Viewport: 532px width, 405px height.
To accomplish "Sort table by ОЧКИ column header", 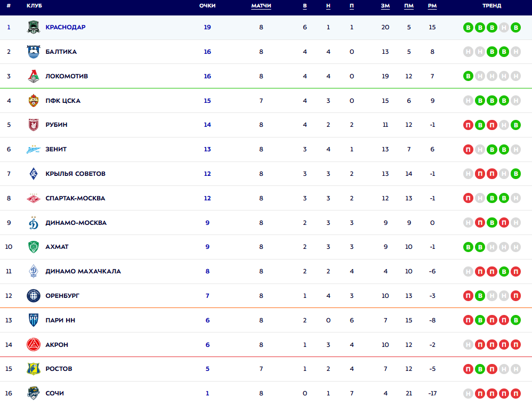I will [207, 6].
